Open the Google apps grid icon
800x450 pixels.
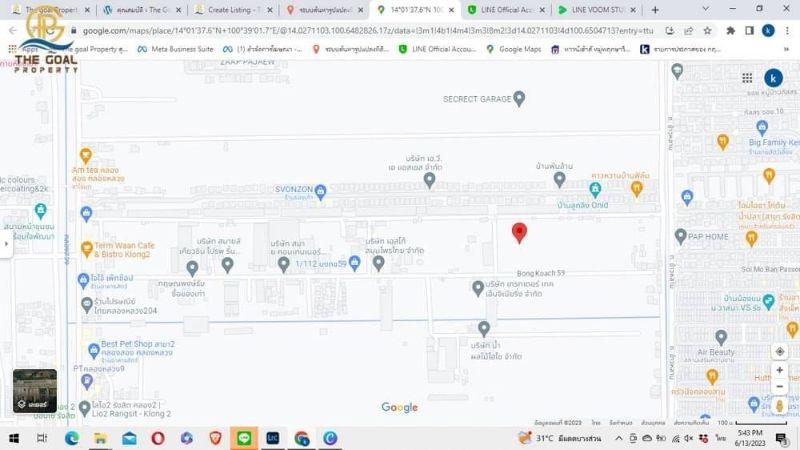(747, 78)
